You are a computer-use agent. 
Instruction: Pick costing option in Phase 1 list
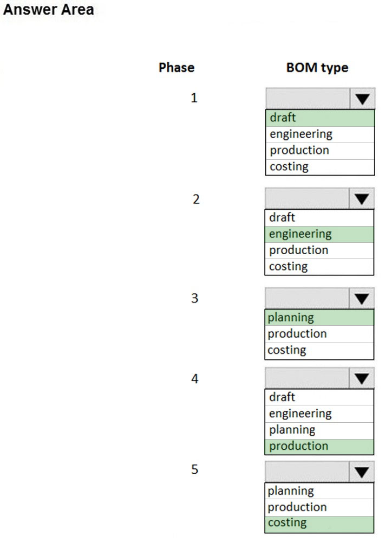[x=320, y=167]
